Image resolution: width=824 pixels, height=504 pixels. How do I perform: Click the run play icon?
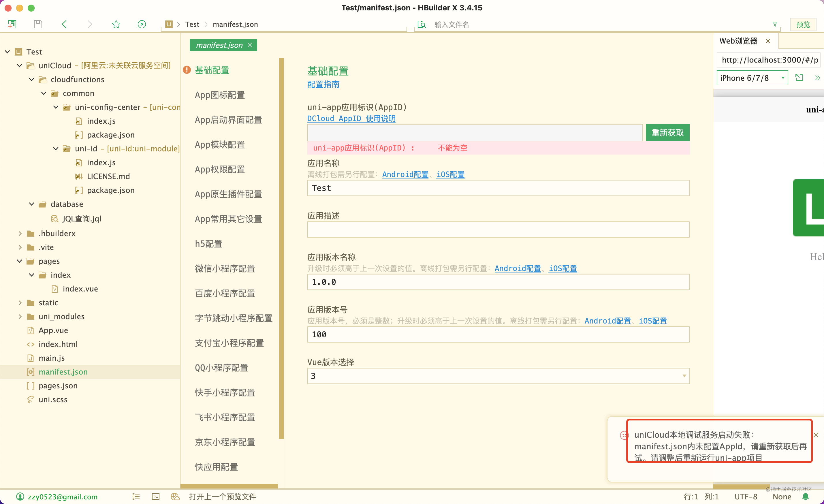(142, 24)
